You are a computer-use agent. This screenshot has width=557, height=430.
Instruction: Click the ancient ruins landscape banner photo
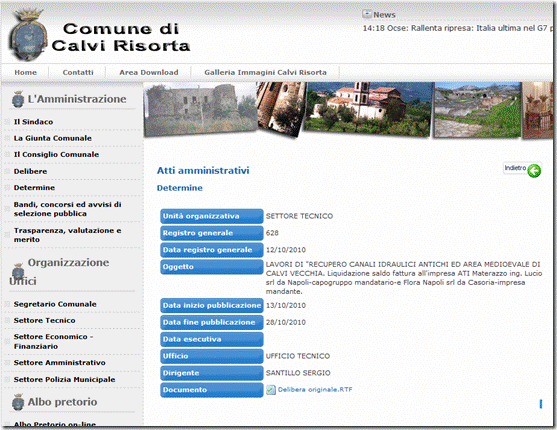[x=477, y=110]
